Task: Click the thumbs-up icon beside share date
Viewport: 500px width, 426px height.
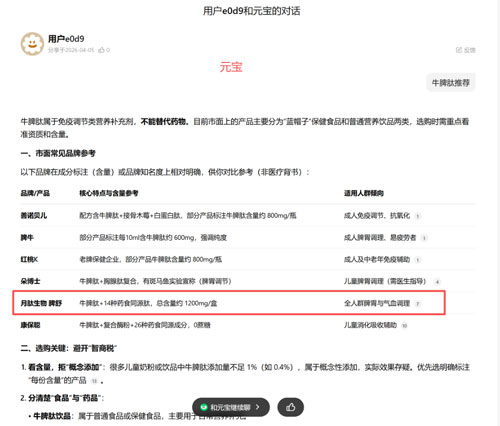Action: (x=101, y=50)
